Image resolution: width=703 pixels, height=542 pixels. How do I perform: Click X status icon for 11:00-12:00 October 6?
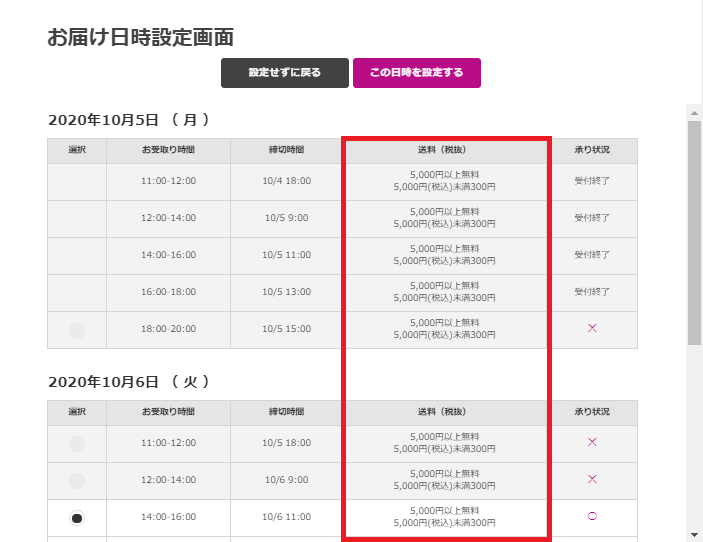tap(592, 442)
